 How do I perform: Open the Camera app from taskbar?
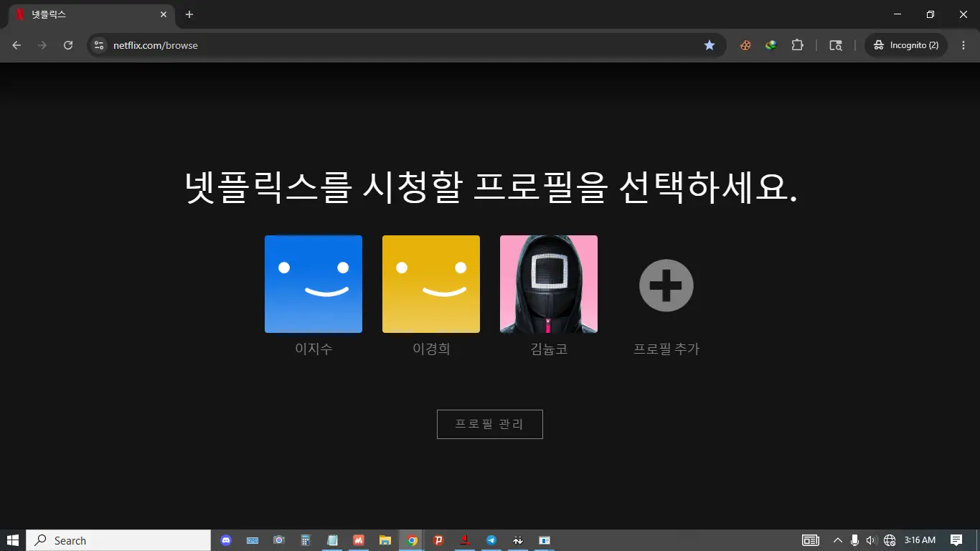click(x=279, y=540)
